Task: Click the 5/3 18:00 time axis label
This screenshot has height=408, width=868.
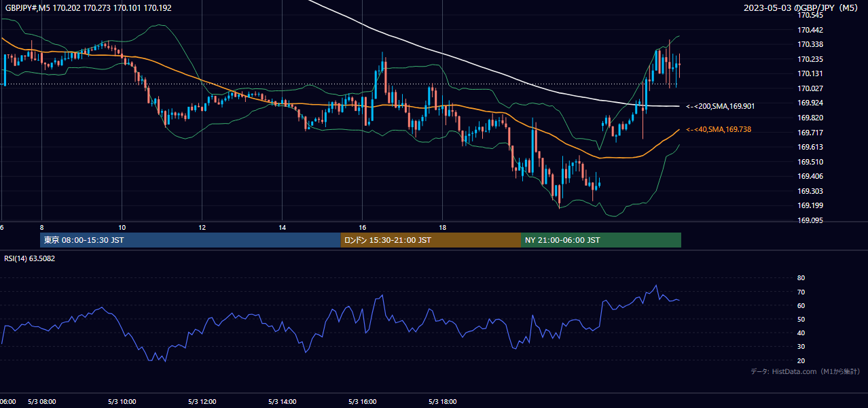Action: tap(442, 402)
